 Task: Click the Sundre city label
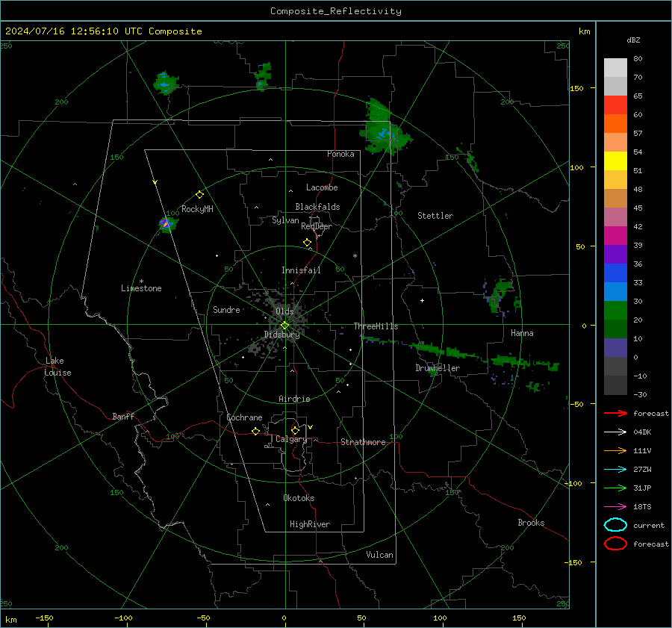[x=226, y=309]
